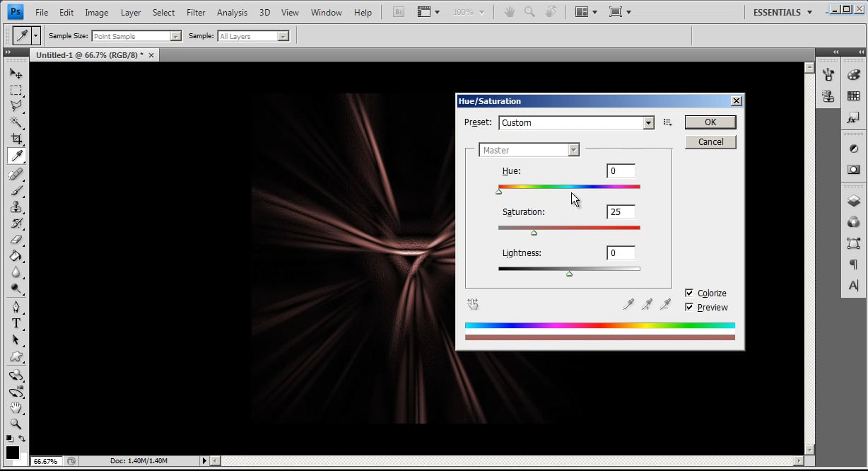Open the Screen Mode dropdown
This screenshot has width=868, height=471.
[620, 12]
